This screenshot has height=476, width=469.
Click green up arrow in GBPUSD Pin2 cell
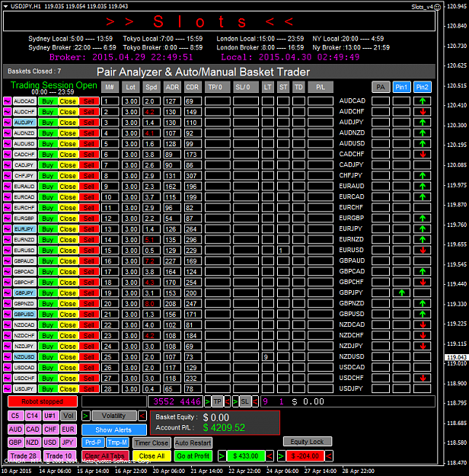(x=423, y=315)
